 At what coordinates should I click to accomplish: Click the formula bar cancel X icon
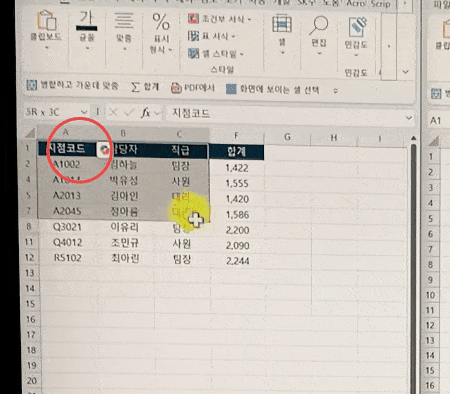(x=113, y=113)
